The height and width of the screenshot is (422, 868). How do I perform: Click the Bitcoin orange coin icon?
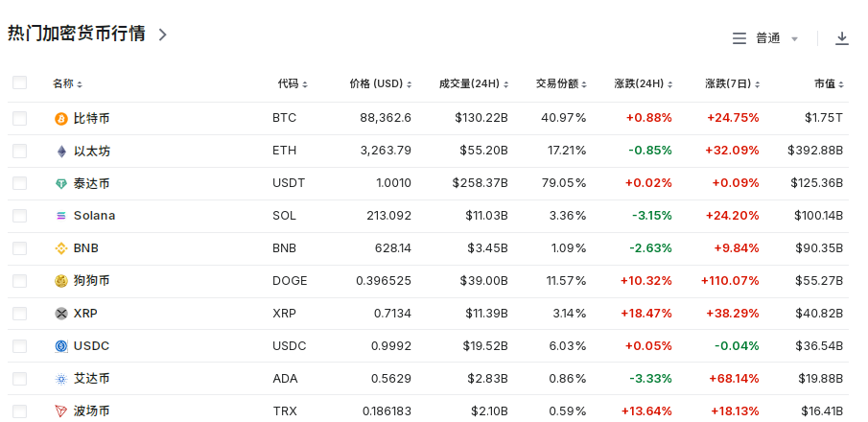point(61,119)
